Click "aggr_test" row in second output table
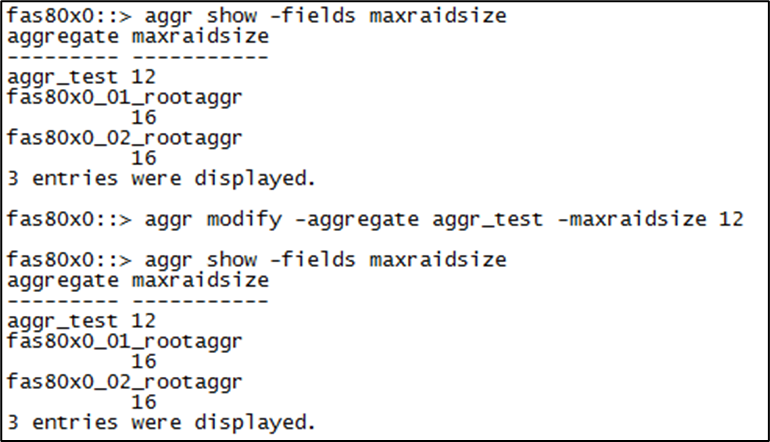The height and width of the screenshot is (442, 770). [x=60, y=320]
